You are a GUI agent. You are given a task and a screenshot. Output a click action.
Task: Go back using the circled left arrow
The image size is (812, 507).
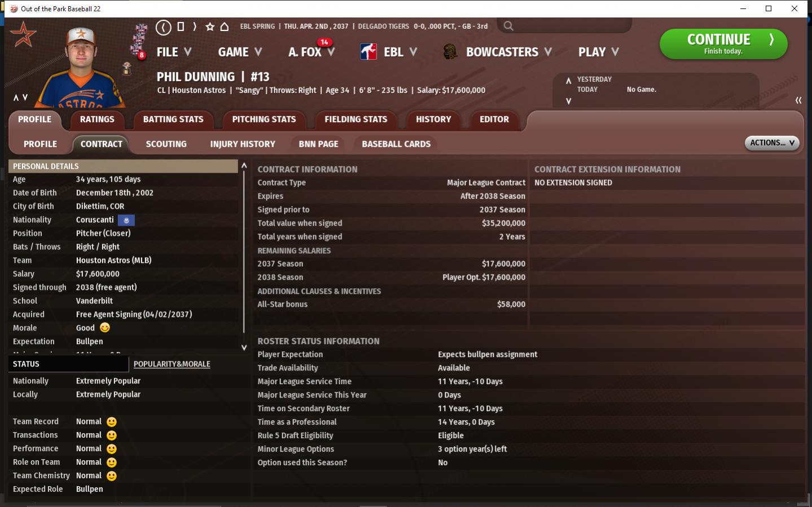pos(163,27)
